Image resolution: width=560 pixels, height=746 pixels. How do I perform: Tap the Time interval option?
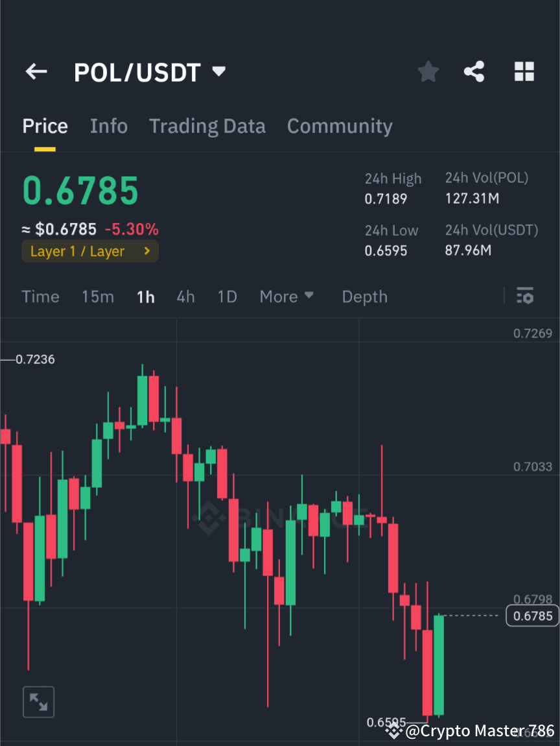40,296
